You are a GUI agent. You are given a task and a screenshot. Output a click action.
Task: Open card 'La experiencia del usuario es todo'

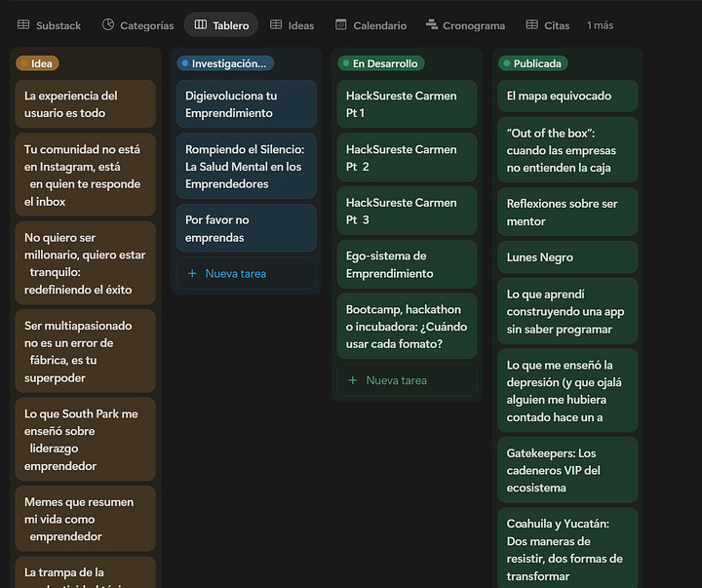coord(85,104)
